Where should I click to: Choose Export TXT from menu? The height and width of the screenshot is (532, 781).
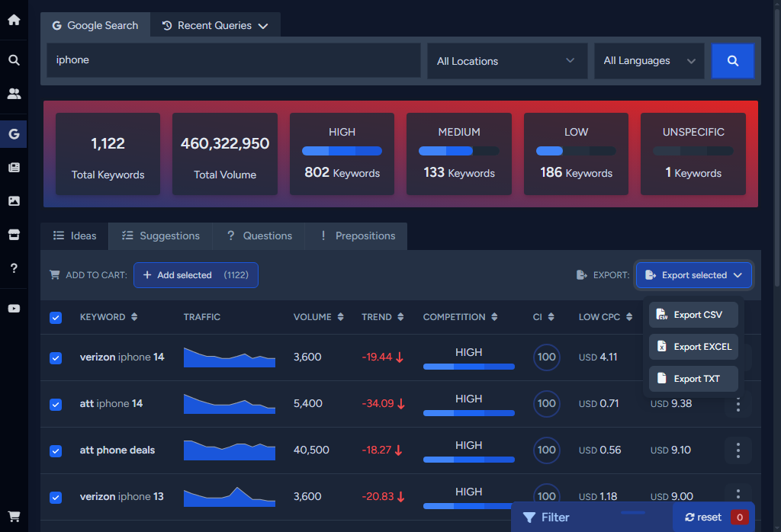(693, 378)
